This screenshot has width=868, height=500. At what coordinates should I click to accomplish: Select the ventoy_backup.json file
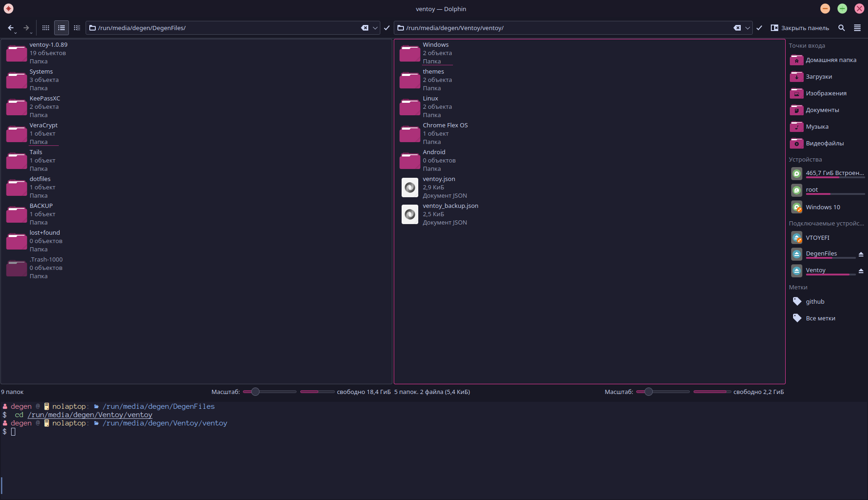click(439, 214)
